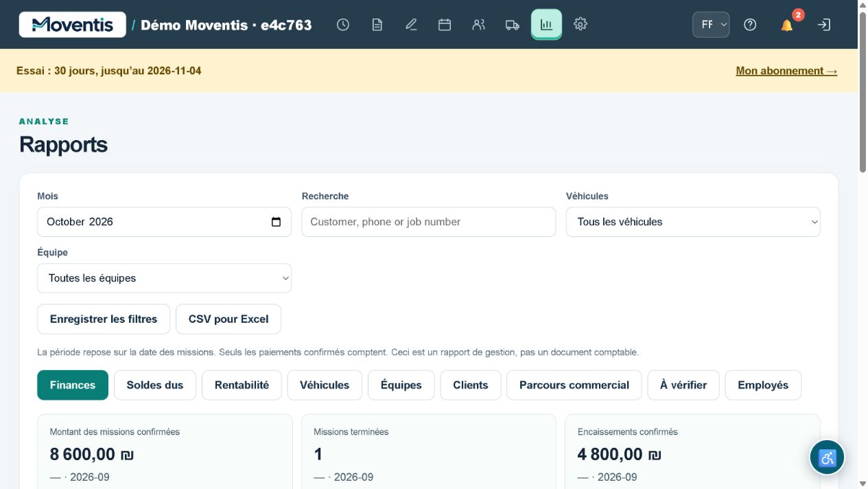Switch to the Véhicules tab

(x=325, y=385)
